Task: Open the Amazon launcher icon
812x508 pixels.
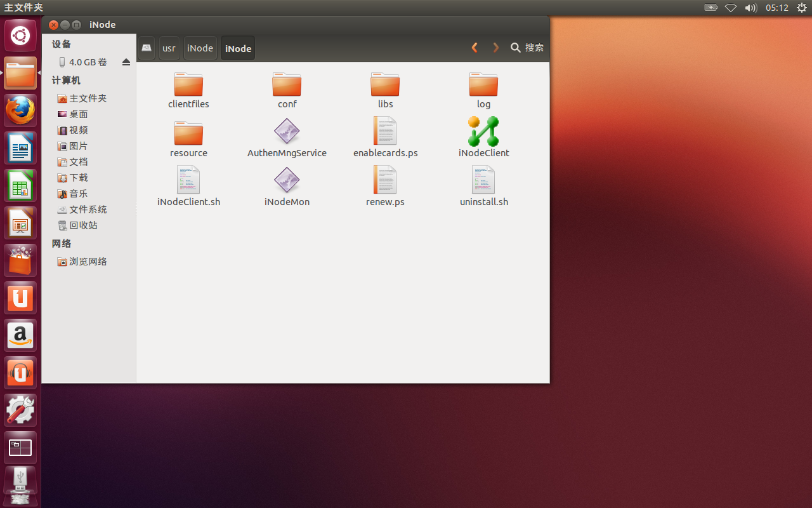Action: point(20,336)
